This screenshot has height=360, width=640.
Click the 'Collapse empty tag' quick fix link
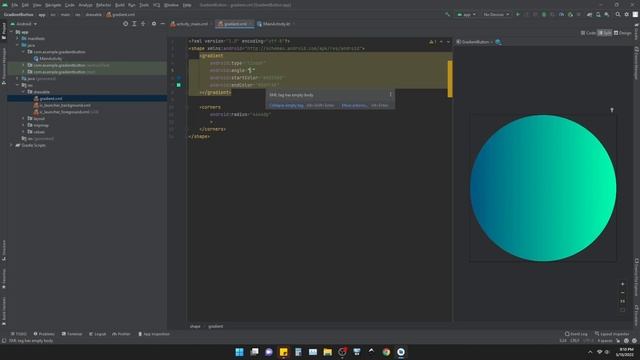tap(286, 105)
